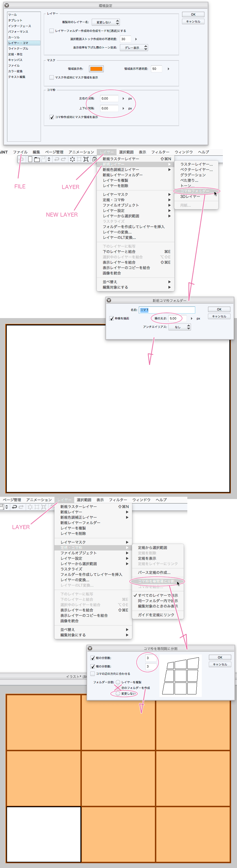This screenshot has height=868, width=237.
Task: Select the 変更しない radio option for フォルダー分割
Action: tap(118, 694)
